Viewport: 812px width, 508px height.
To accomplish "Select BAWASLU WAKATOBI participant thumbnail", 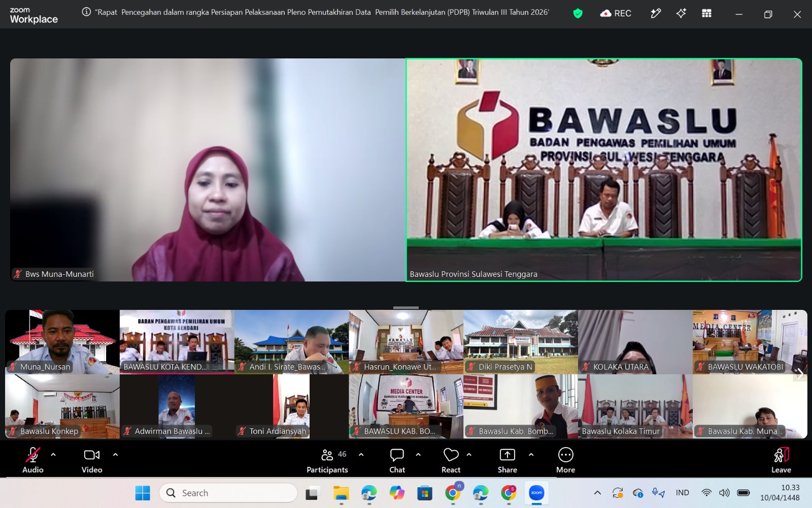I will 750,342.
